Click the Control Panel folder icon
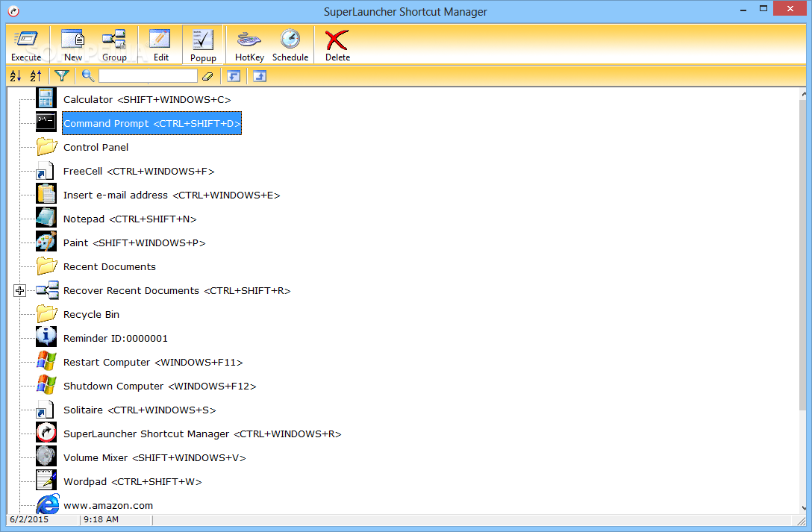The width and height of the screenshot is (812, 532). 46,146
